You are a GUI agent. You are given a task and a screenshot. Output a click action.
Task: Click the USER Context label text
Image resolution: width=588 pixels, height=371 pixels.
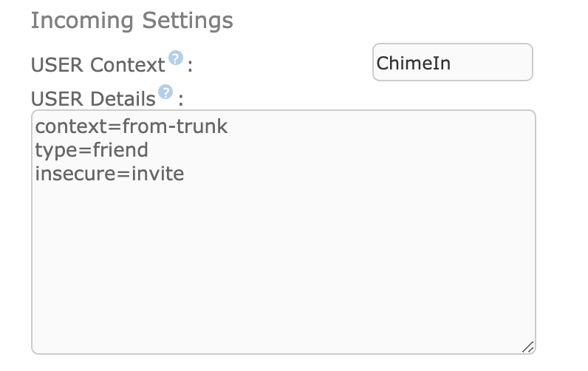coord(98,65)
